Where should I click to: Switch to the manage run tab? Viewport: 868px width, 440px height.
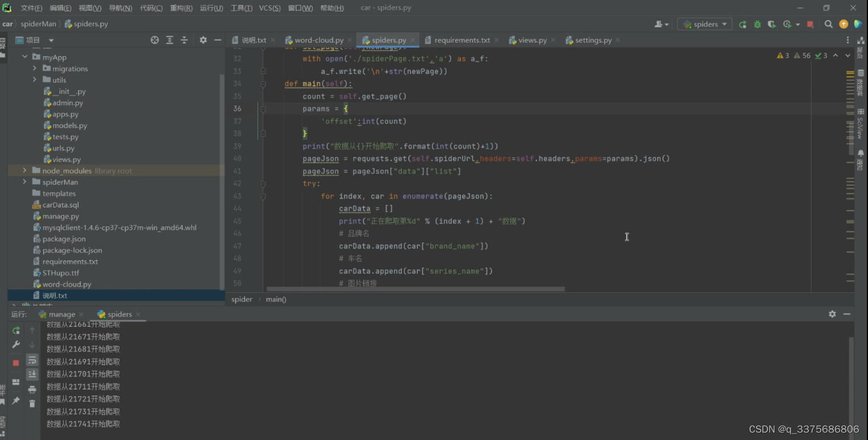[x=61, y=314]
